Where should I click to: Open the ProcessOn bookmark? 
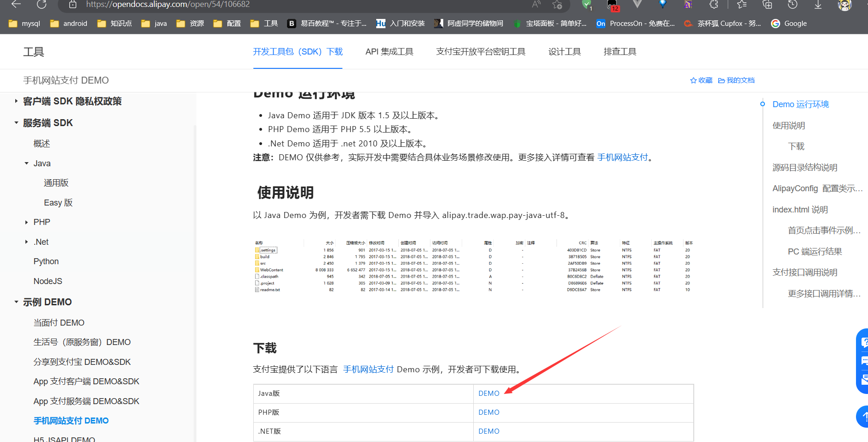[x=636, y=24]
